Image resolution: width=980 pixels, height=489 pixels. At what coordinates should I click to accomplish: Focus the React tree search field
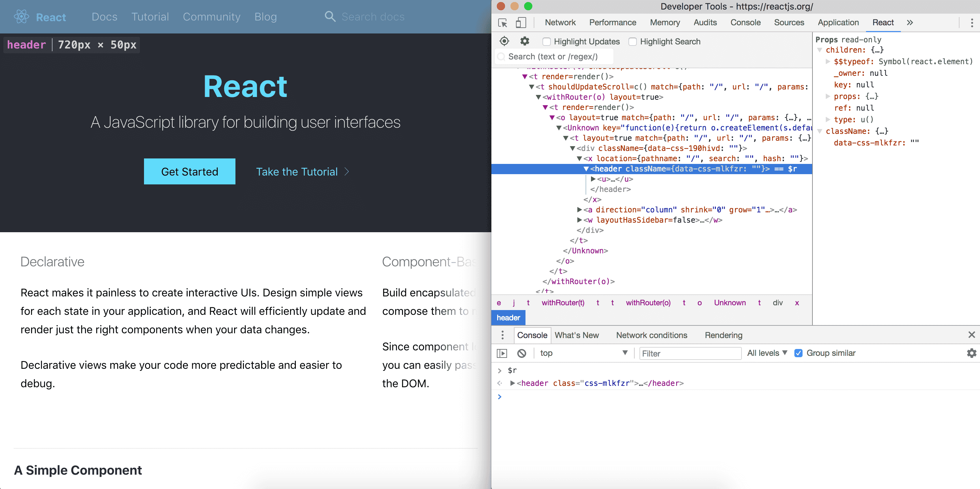click(554, 57)
